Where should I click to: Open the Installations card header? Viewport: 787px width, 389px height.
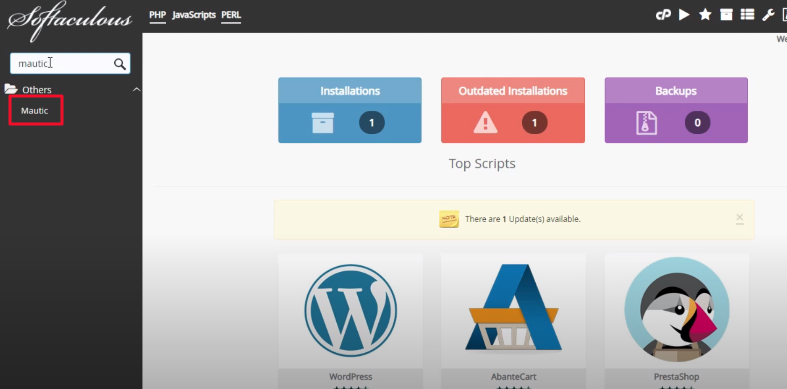350,91
